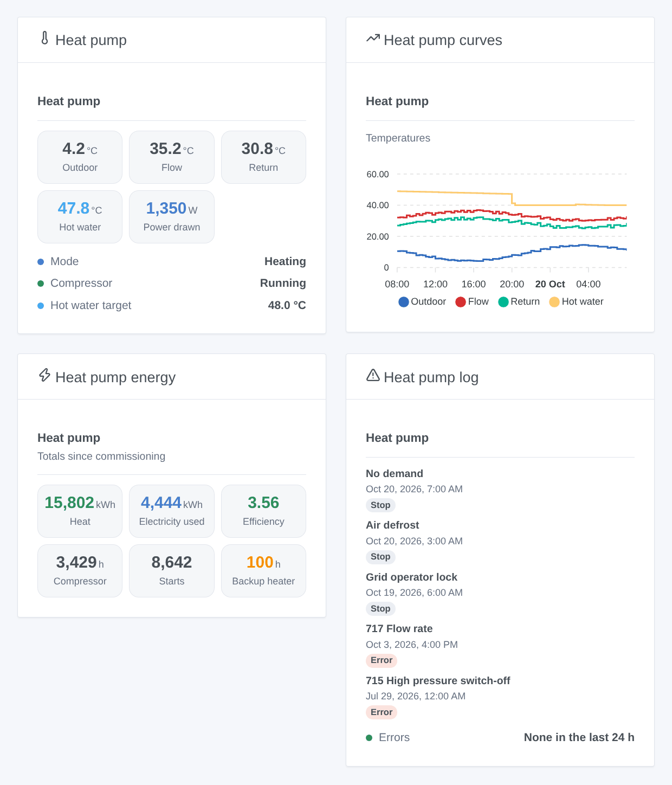
Task: Click the Jul 29, 2026, 12:00 AM timestamp
Action: click(x=416, y=696)
